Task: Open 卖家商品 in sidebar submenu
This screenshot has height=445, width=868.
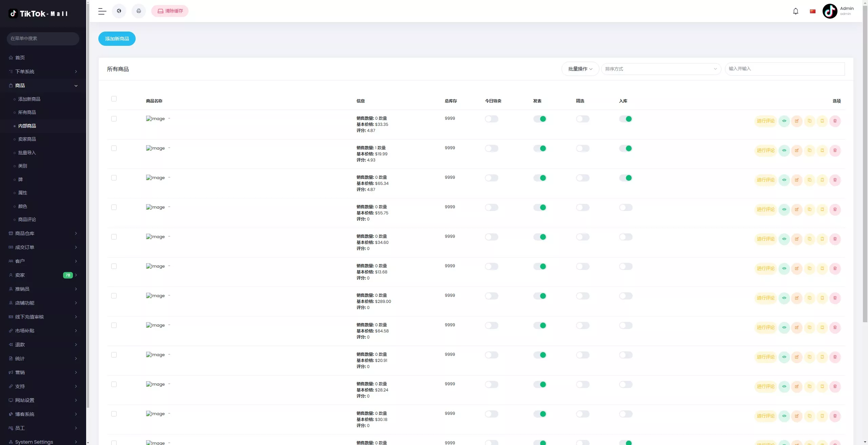Action: pyautogui.click(x=27, y=139)
